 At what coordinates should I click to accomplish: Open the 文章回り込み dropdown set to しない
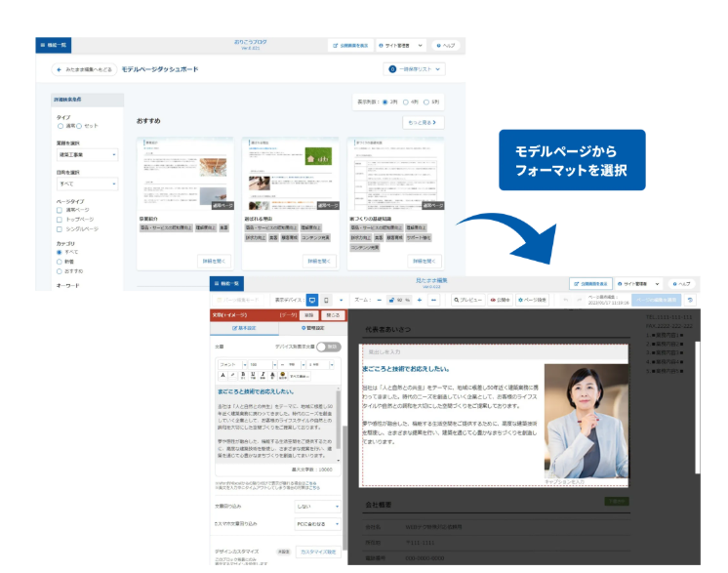(x=317, y=508)
